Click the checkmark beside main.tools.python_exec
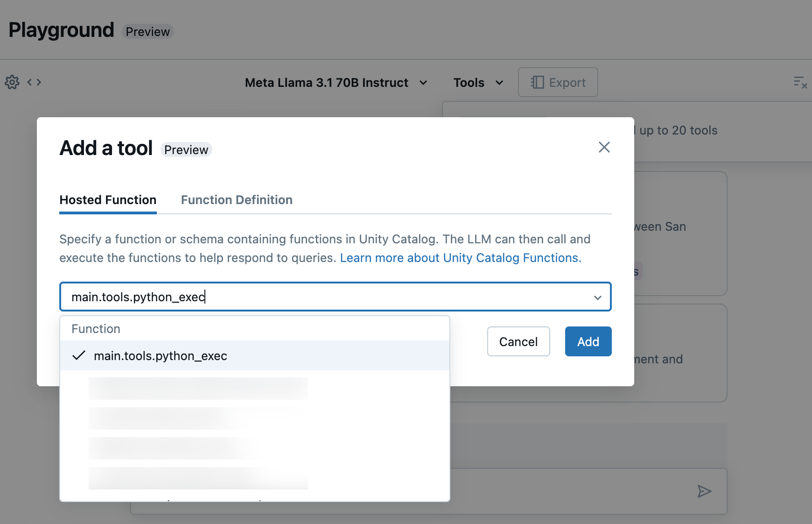Viewport: 812px width, 524px height. pos(79,355)
